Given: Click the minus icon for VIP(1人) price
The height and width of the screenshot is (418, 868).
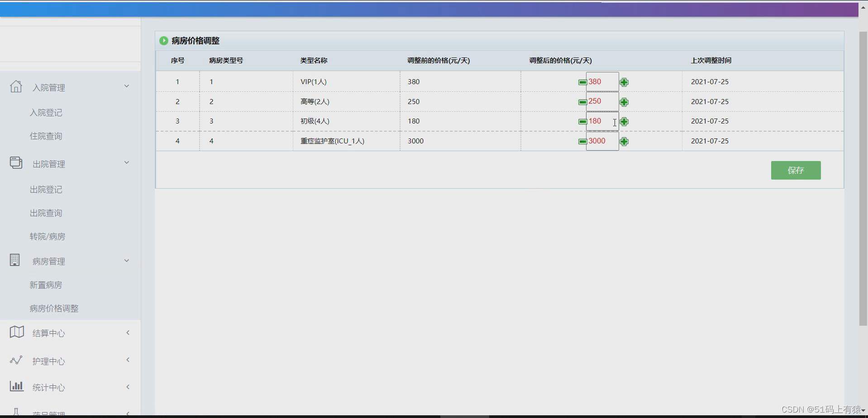Looking at the screenshot, I should tap(582, 82).
